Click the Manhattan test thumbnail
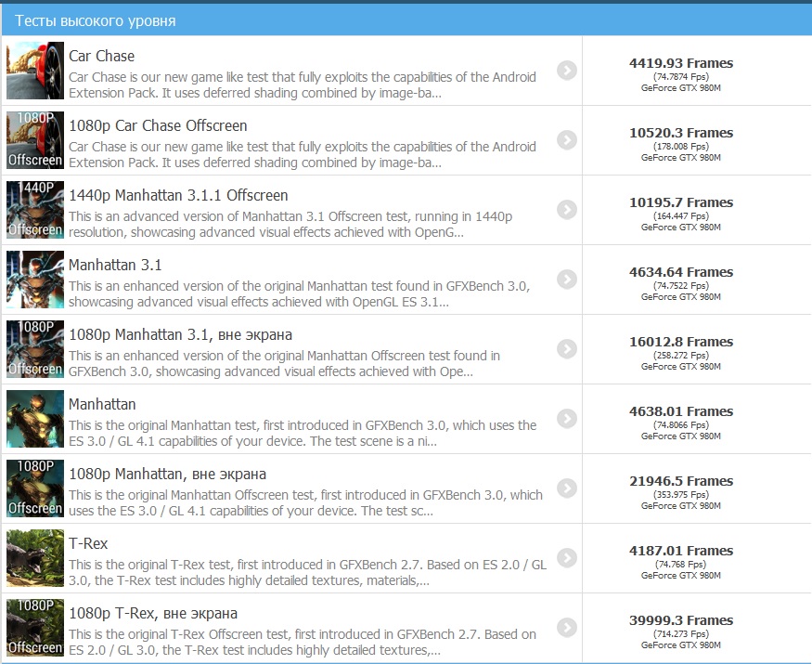812x664 pixels. (x=35, y=418)
